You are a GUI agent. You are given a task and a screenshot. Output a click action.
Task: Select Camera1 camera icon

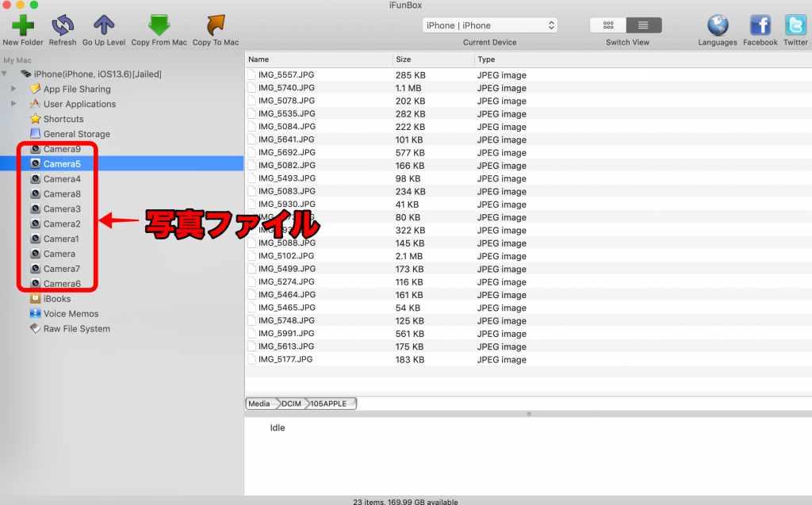coord(35,239)
